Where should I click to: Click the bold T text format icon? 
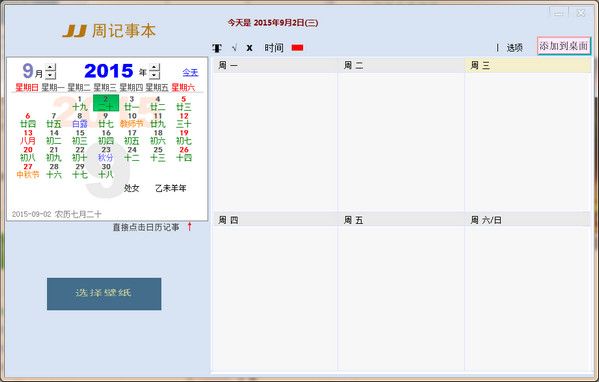tap(217, 48)
